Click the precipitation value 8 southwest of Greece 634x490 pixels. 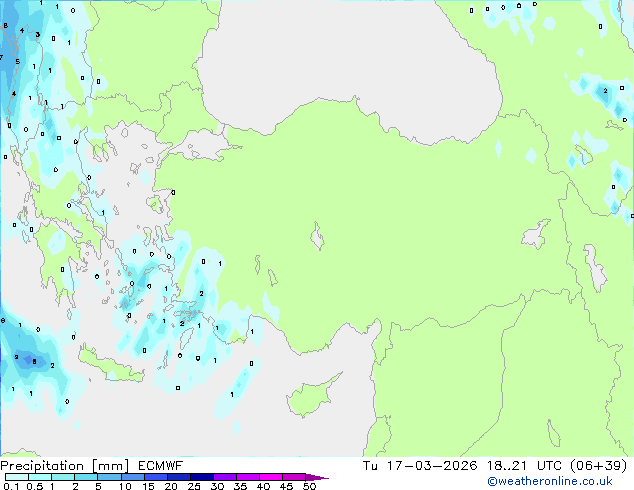click(x=35, y=361)
